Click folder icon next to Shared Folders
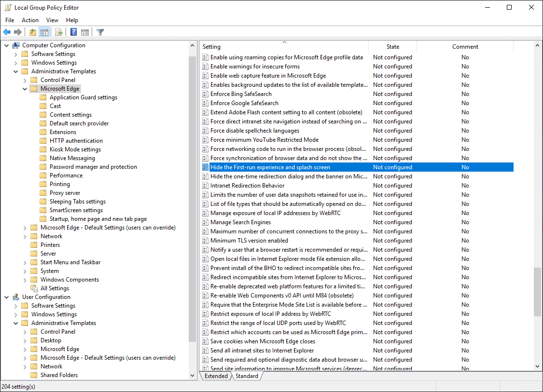The image size is (543, 392). [x=34, y=375]
